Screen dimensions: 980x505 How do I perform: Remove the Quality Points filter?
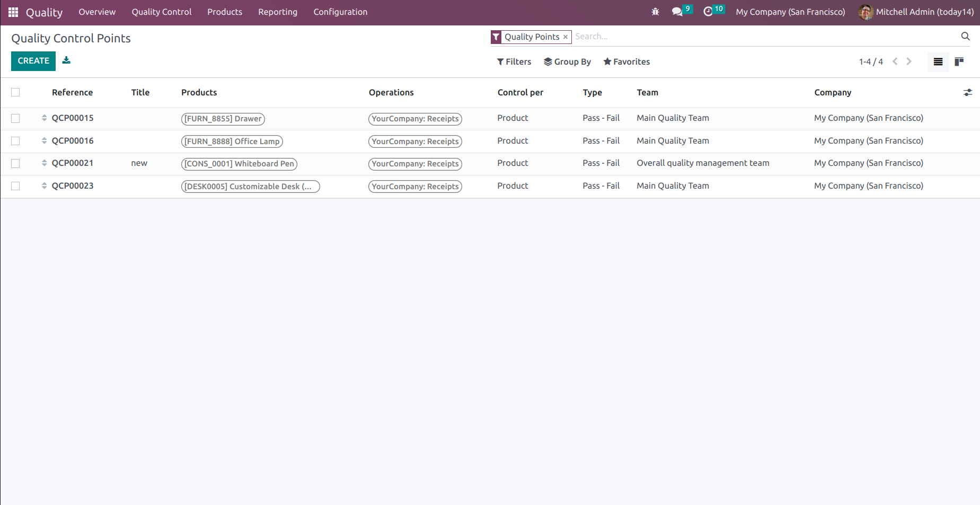[564, 37]
